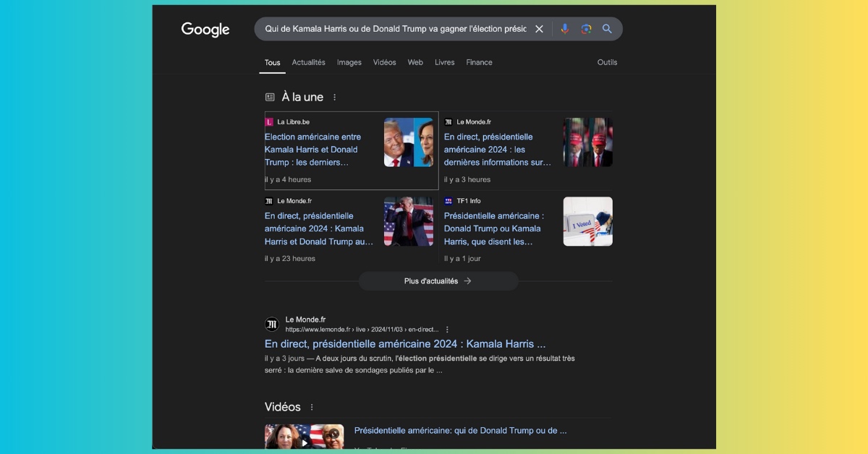Switch to Livres tab

(x=445, y=63)
